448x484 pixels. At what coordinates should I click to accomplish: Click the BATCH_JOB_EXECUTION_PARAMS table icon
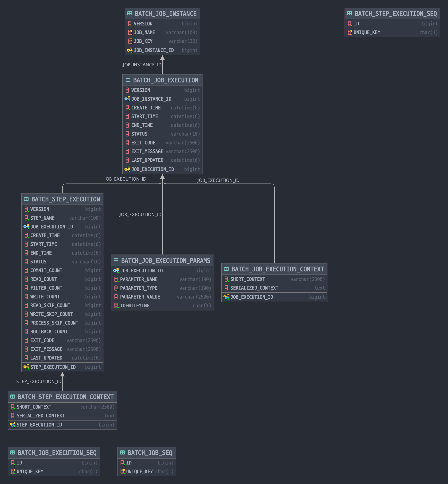pyautogui.click(x=116, y=261)
